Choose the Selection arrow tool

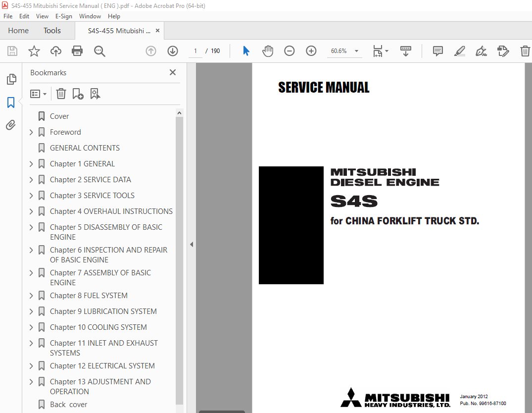coord(246,51)
